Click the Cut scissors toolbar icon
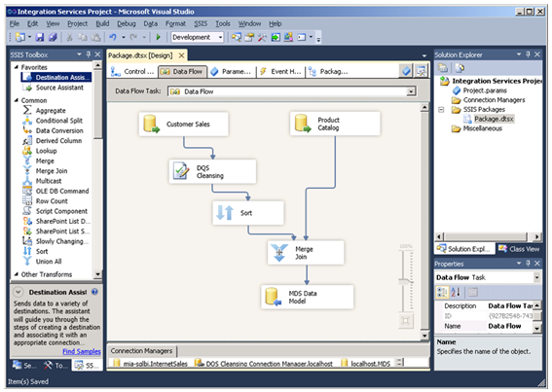This screenshot has height=392, width=552. 69,37
